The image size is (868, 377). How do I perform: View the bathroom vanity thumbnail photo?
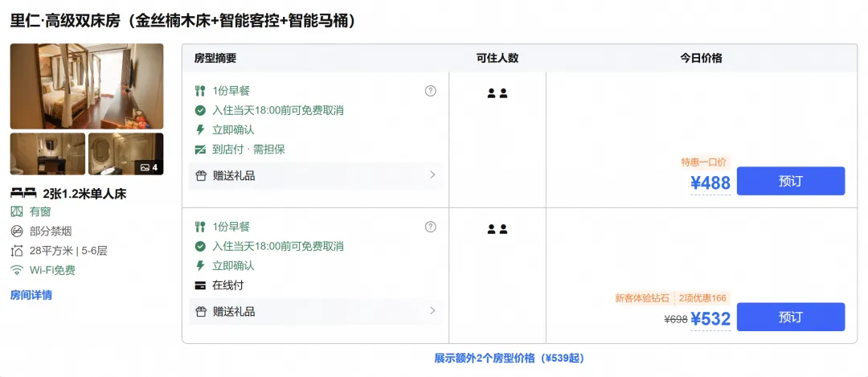[47, 154]
